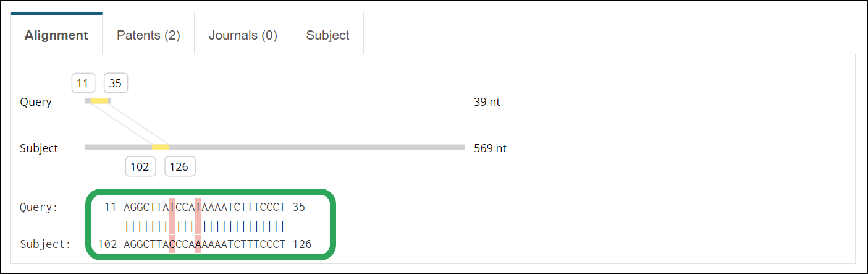Click the query start position label 11
868x274 pixels.
click(x=83, y=82)
